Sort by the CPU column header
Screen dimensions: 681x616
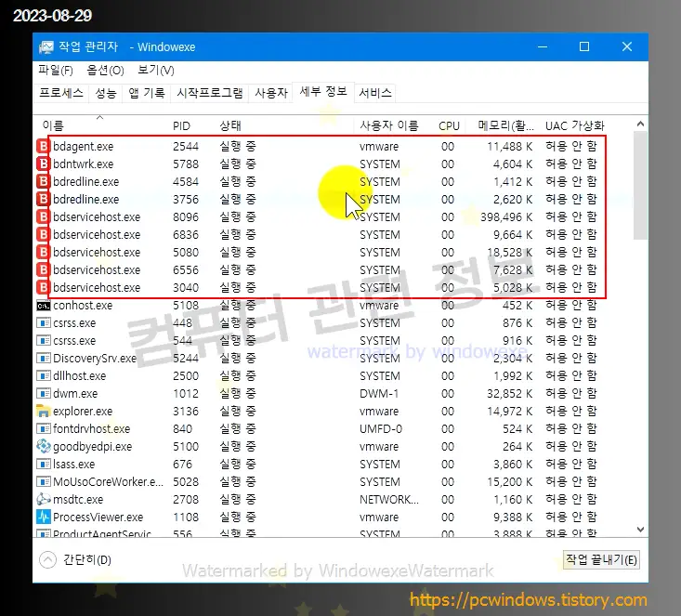pyautogui.click(x=449, y=126)
